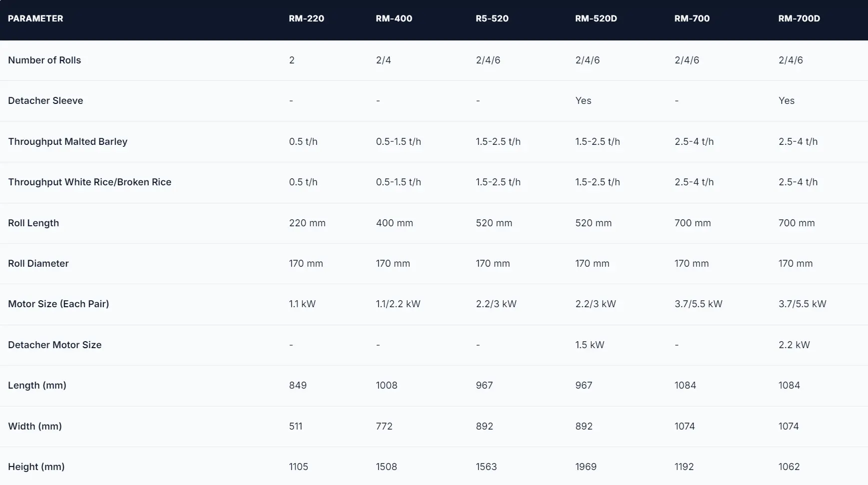Image resolution: width=868 pixels, height=485 pixels.
Task: Select the Throughput White Rice/Broken Rice label
Action: pos(89,182)
